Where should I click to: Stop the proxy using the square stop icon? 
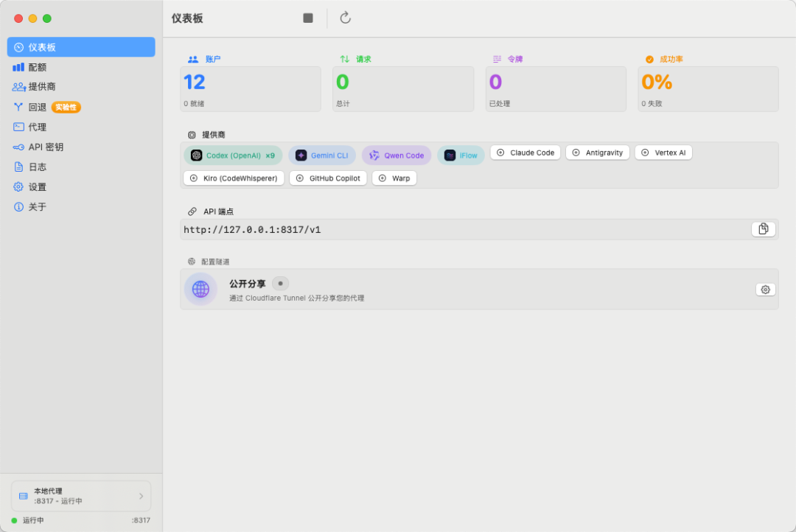307,18
